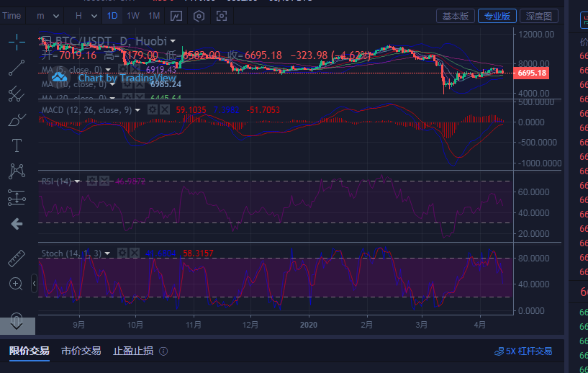Expand Stoch (14, 1, 3) dropdown arrow
This screenshot has height=373, width=588.
107,253
